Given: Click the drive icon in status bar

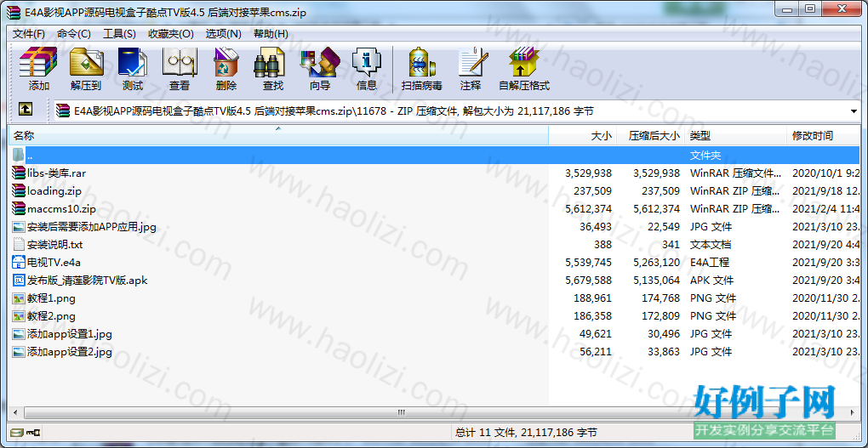Looking at the screenshot, I should [x=17, y=433].
